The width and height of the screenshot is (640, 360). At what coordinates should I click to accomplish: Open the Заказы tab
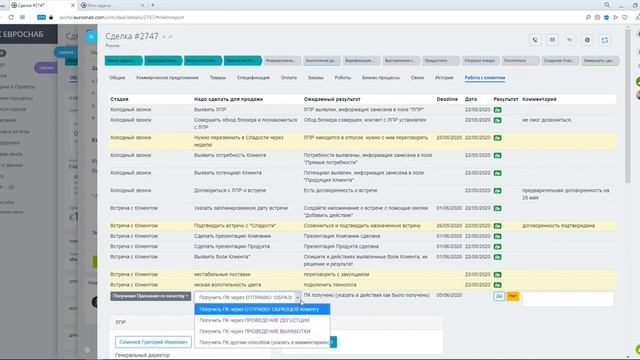tap(316, 78)
